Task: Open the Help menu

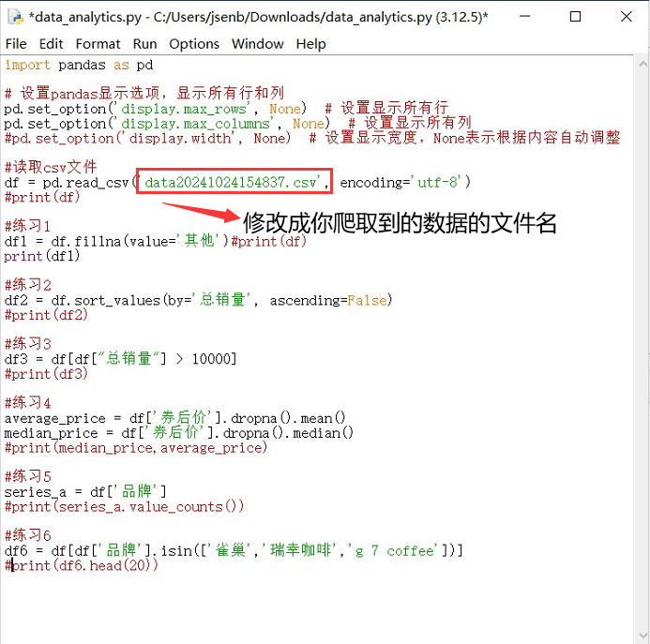Action: tap(310, 44)
